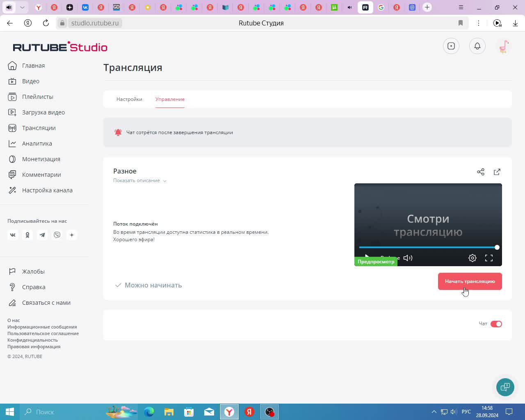Expand Показать описание
Image resolution: width=525 pixels, height=420 pixels.
coord(140,180)
